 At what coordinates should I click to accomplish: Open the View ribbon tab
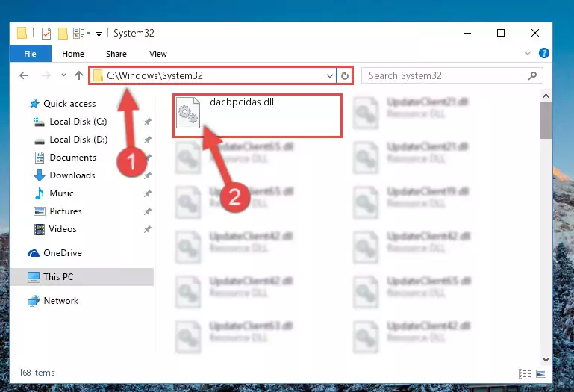[x=157, y=54]
